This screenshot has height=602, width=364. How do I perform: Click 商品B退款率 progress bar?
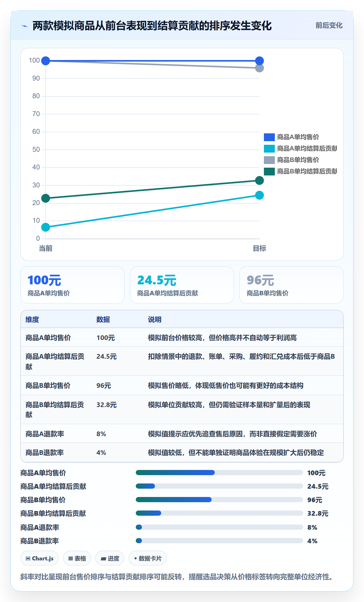219,541
